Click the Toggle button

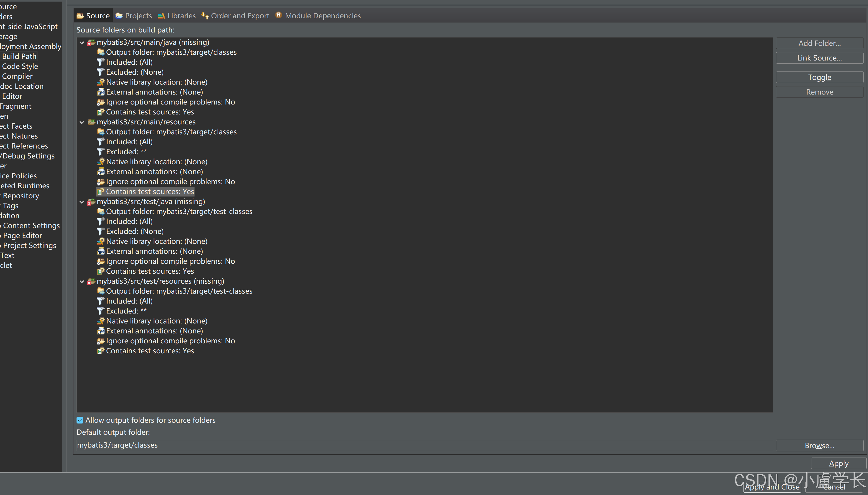click(x=819, y=78)
